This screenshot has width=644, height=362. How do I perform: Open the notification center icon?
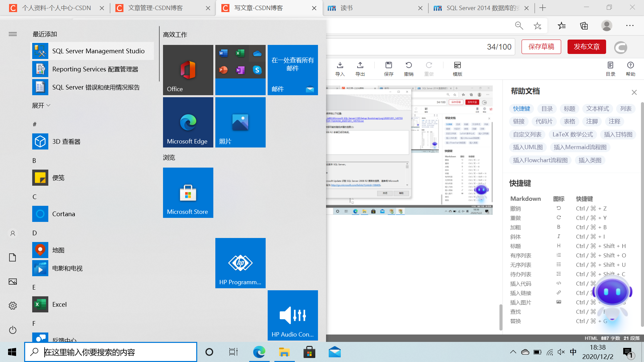pyautogui.click(x=628, y=353)
